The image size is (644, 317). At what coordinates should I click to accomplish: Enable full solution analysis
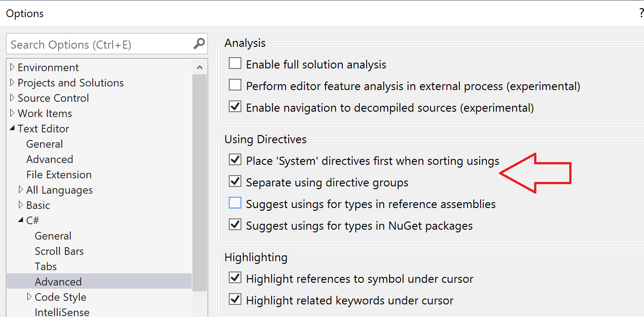234,64
